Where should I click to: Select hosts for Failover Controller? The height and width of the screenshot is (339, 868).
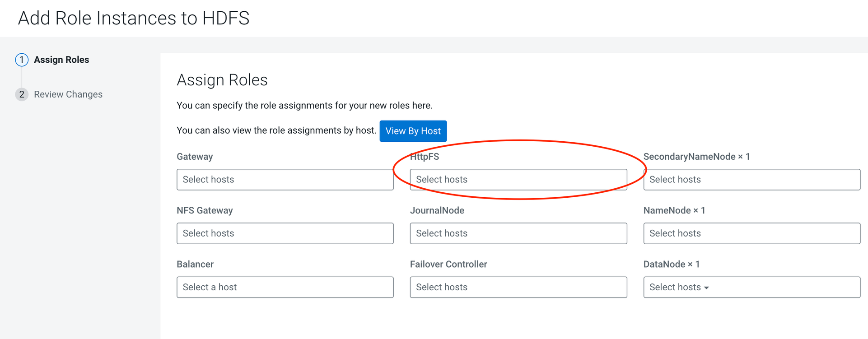(x=518, y=287)
